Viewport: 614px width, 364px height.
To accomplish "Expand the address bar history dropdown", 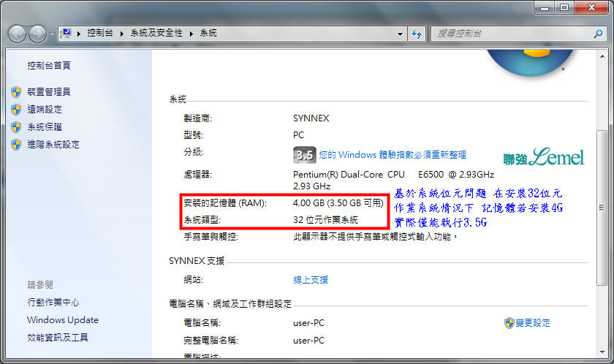I will point(400,34).
